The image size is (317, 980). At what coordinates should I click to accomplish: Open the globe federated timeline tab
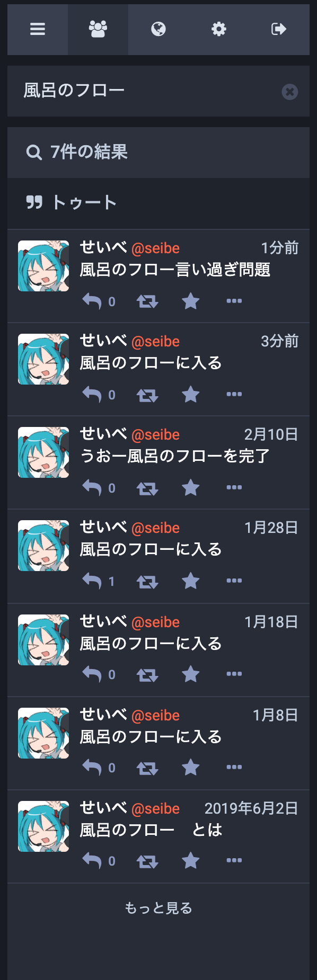pos(158,29)
